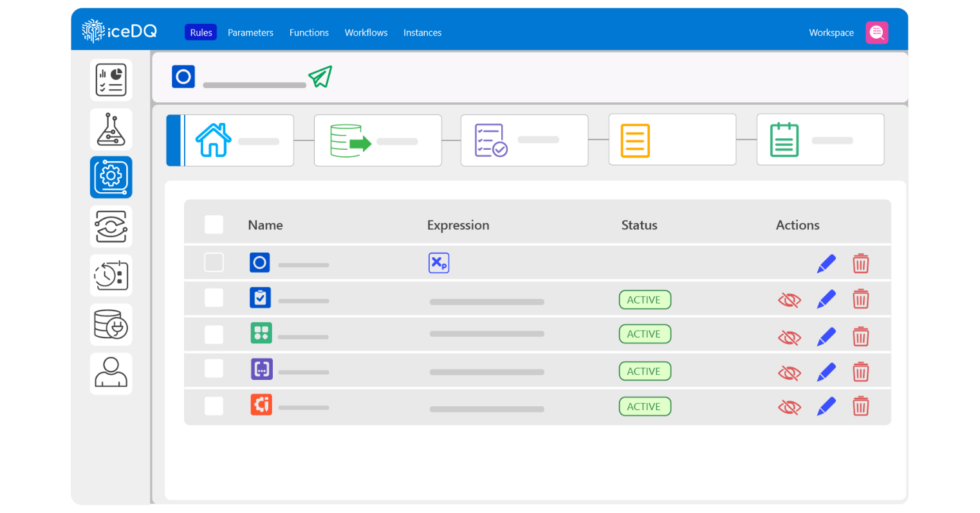Click the blue circle rule icon in header
The image size is (980, 513).
click(x=183, y=76)
